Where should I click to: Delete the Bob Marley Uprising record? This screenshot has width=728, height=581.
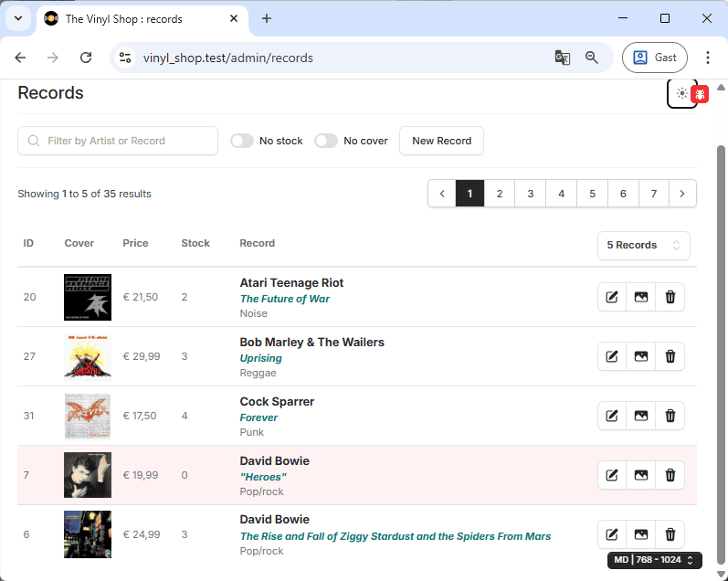click(670, 356)
